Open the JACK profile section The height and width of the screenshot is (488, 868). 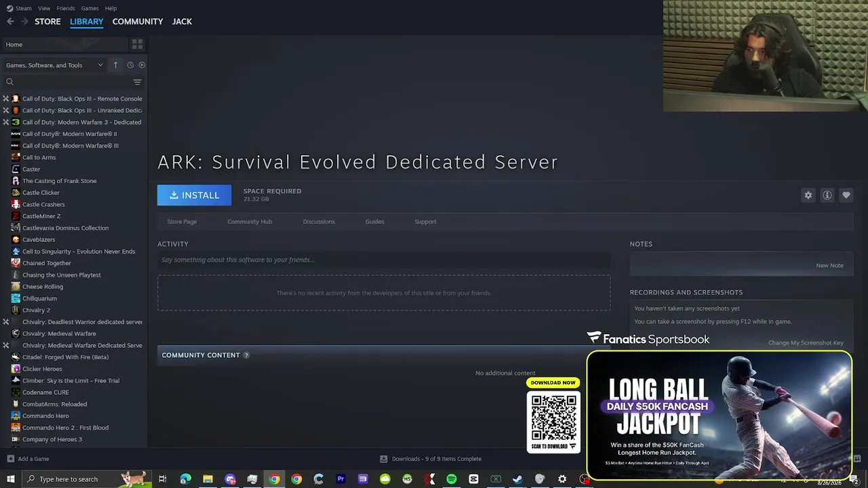pos(182,22)
